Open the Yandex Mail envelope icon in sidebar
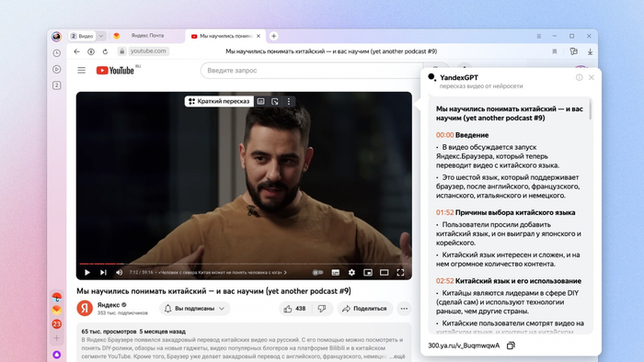 [57, 310]
